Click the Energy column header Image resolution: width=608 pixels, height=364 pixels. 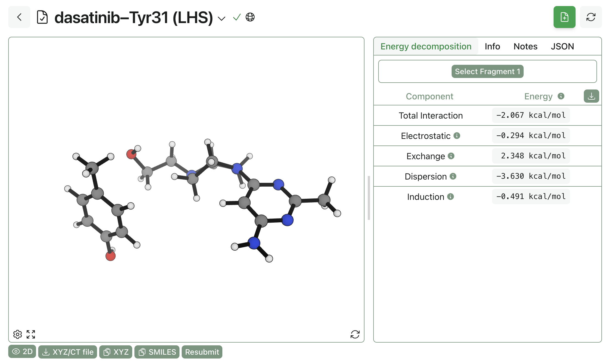[x=538, y=96]
